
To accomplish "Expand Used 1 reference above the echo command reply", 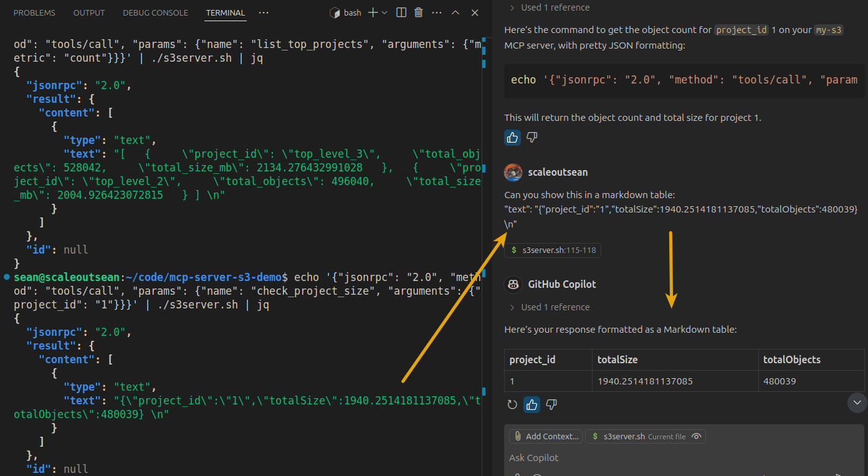I will point(550,7).
